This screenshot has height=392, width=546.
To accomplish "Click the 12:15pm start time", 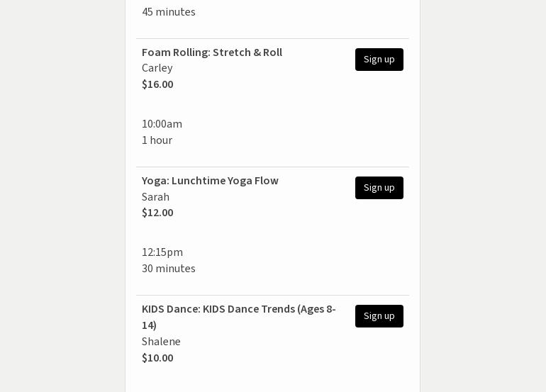I will coord(162,252).
